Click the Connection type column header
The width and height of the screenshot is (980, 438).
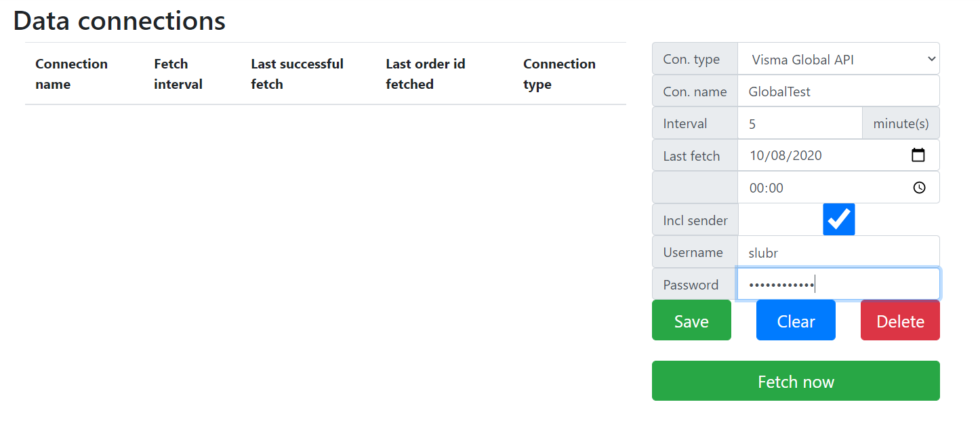click(559, 74)
